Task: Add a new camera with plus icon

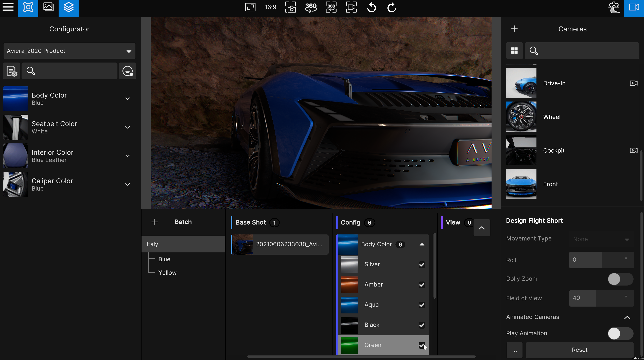Action: coord(514,29)
